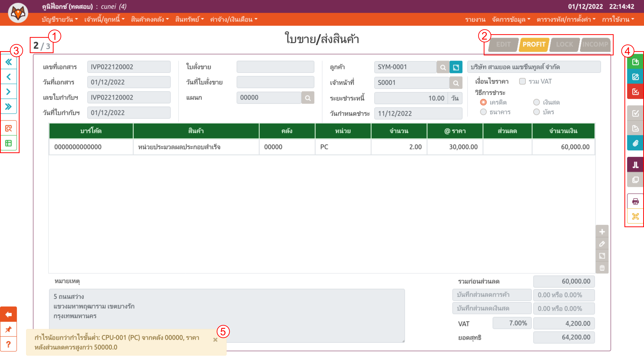Click the PROFIT status button
This screenshot has height=362, width=644.
point(534,44)
